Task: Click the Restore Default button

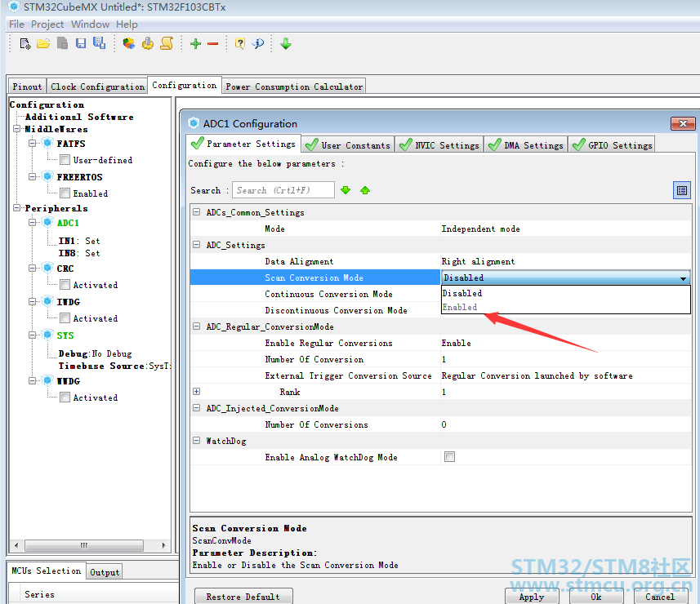Action: tap(243, 597)
